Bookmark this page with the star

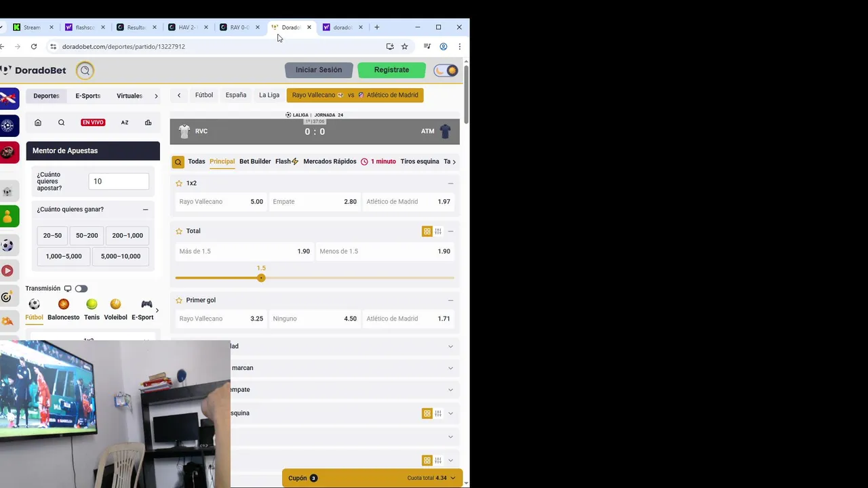pos(405,47)
